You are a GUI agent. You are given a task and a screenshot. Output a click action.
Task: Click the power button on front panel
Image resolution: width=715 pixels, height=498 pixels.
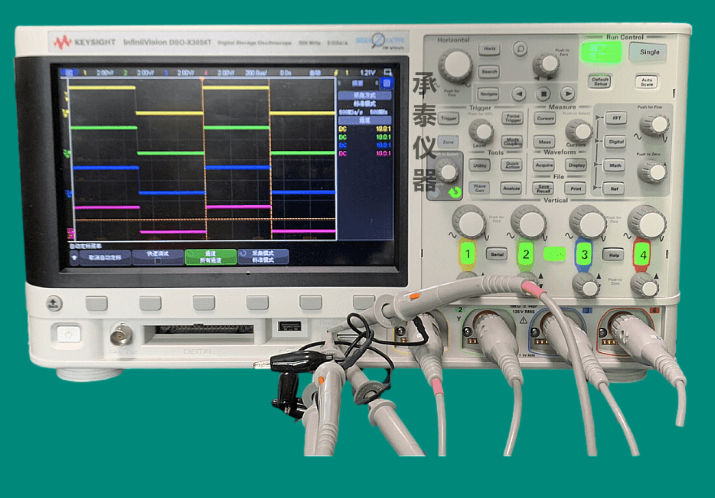68,334
